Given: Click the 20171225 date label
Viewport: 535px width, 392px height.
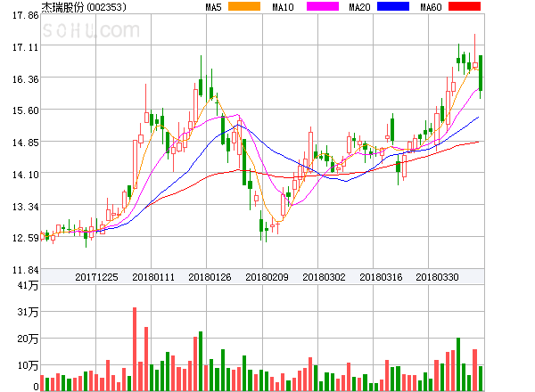Looking at the screenshot, I should (96, 277).
